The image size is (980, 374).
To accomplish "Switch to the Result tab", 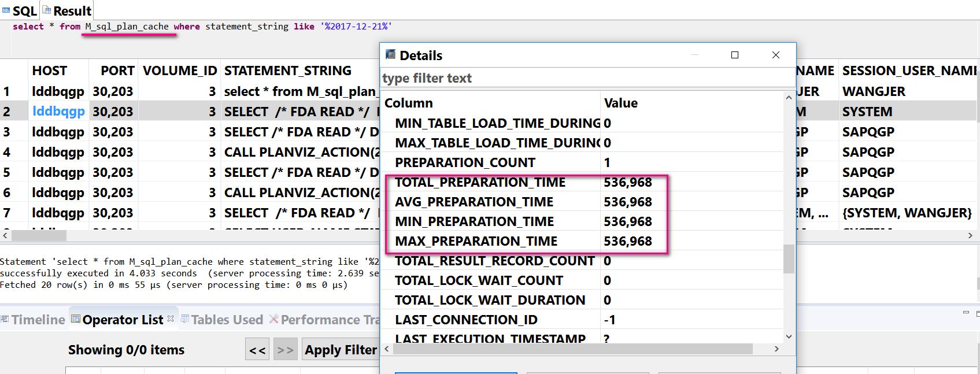I will click(67, 11).
